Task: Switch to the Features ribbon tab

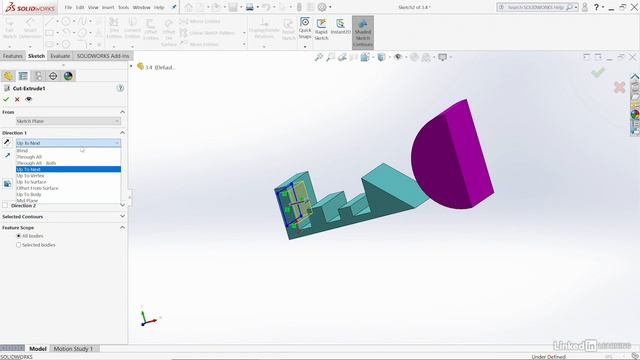Action: click(13, 56)
